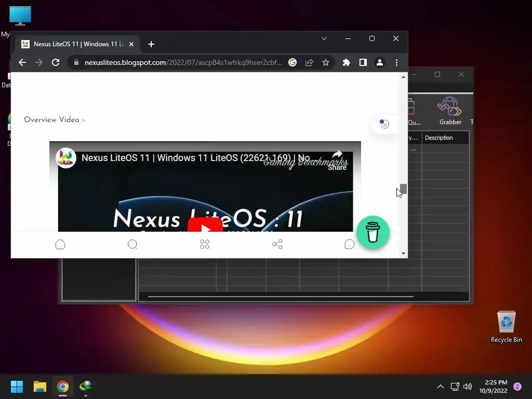
Task: Click the URL address field
Action: [183, 62]
